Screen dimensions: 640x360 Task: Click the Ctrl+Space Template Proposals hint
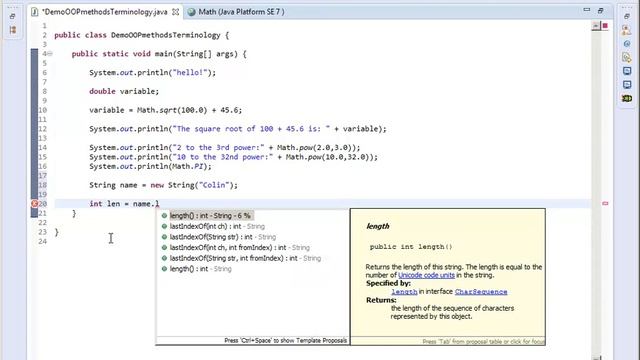(285, 340)
